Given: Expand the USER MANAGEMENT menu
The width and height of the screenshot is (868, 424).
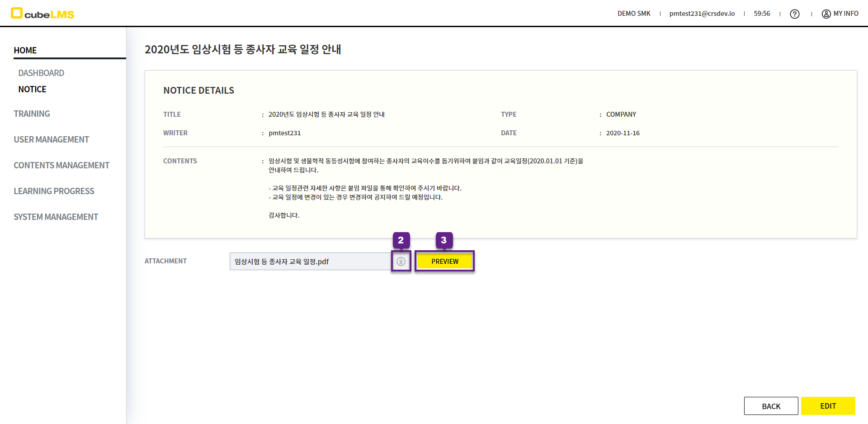Looking at the screenshot, I should click(51, 139).
